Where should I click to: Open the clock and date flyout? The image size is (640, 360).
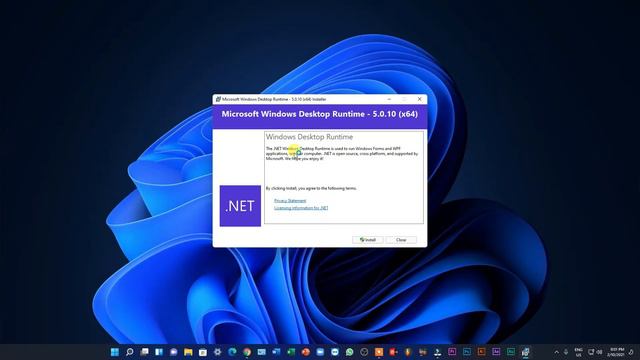616,352
